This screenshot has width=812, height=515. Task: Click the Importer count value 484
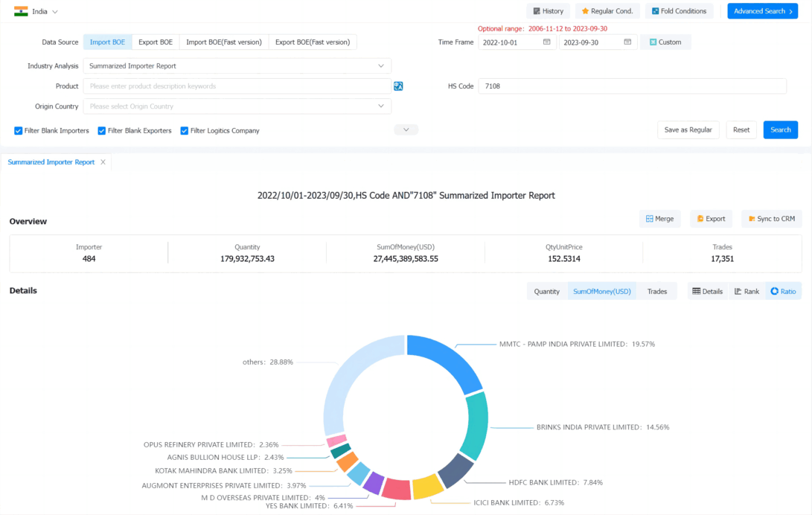(x=89, y=259)
